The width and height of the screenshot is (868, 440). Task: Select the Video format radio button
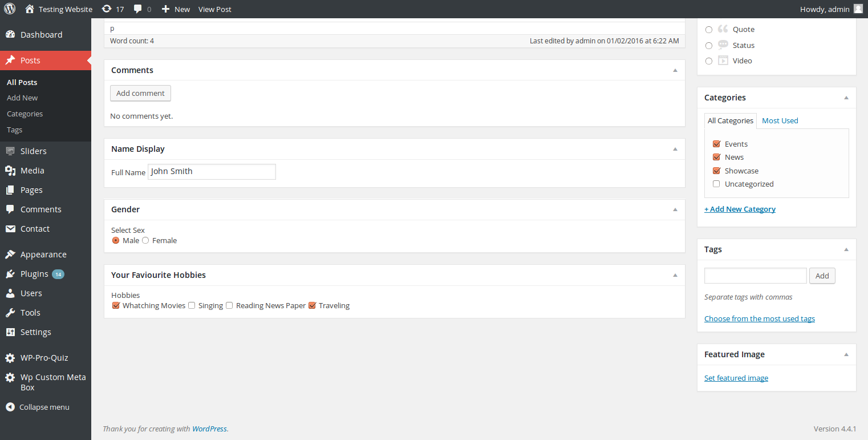pos(709,60)
